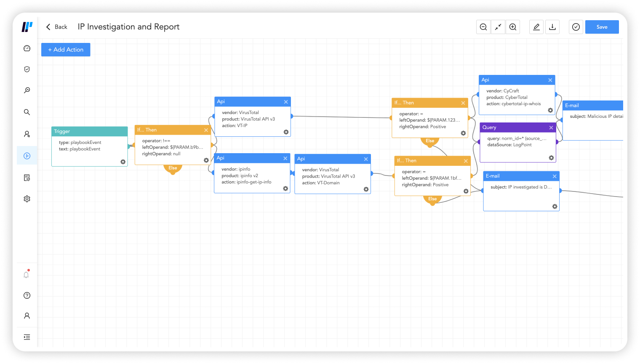Open the help question mark icon

click(27, 295)
